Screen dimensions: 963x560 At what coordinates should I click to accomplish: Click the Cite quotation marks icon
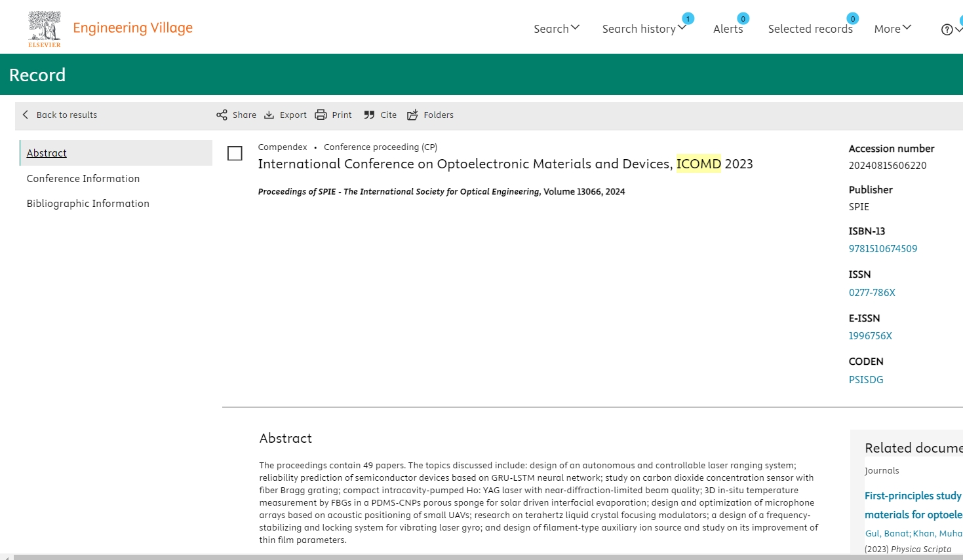369,115
